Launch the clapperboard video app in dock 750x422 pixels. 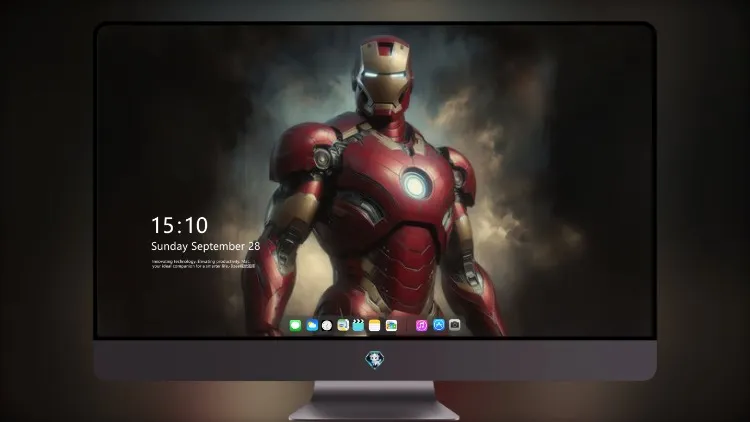(358, 325)
